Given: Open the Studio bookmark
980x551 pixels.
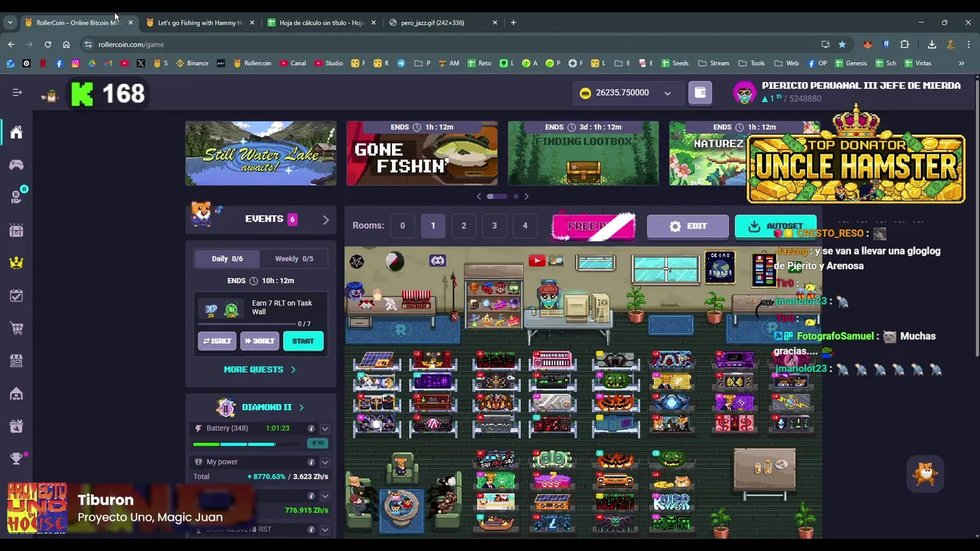Looking at the screenshot, I should (x=328, y=63).
